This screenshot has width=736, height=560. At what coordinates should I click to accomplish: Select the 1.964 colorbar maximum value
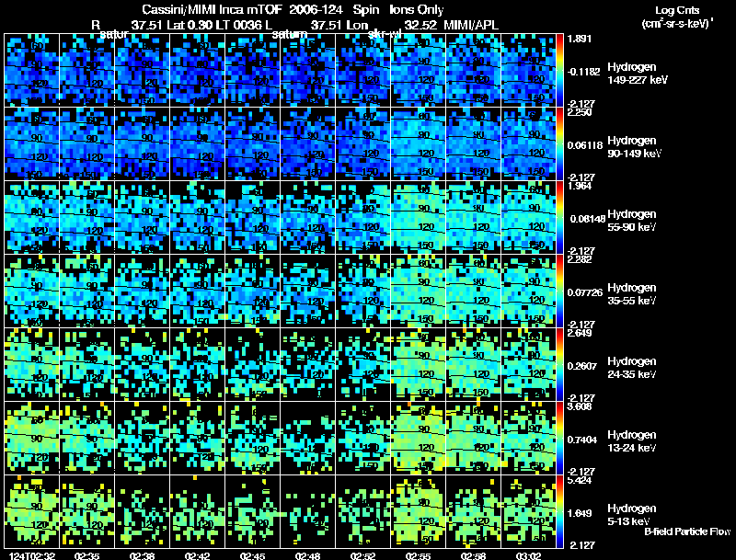[581, 186]
